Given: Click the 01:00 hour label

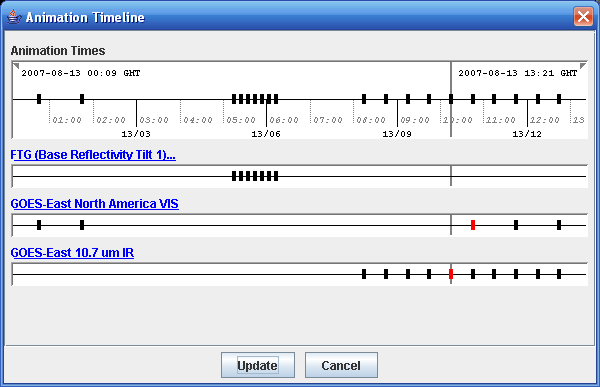Looking at the screenshot, I should tap(67, 120).
